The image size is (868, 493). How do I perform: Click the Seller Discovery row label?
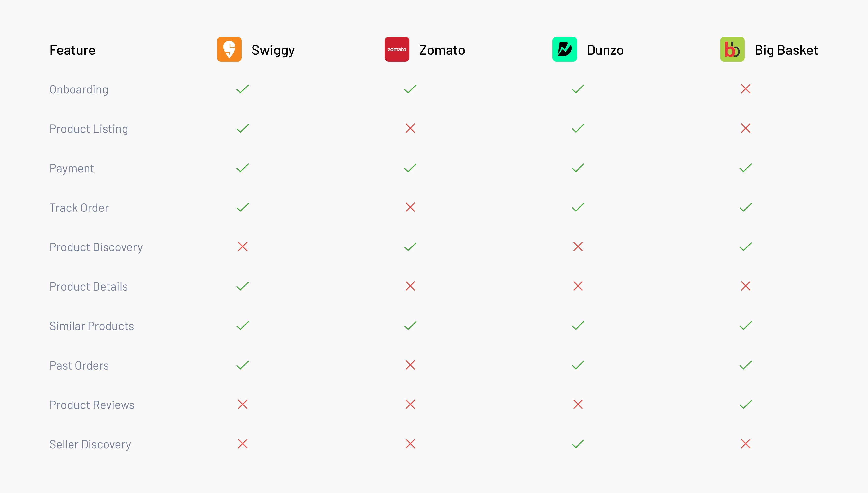click(x=90, y=444)
